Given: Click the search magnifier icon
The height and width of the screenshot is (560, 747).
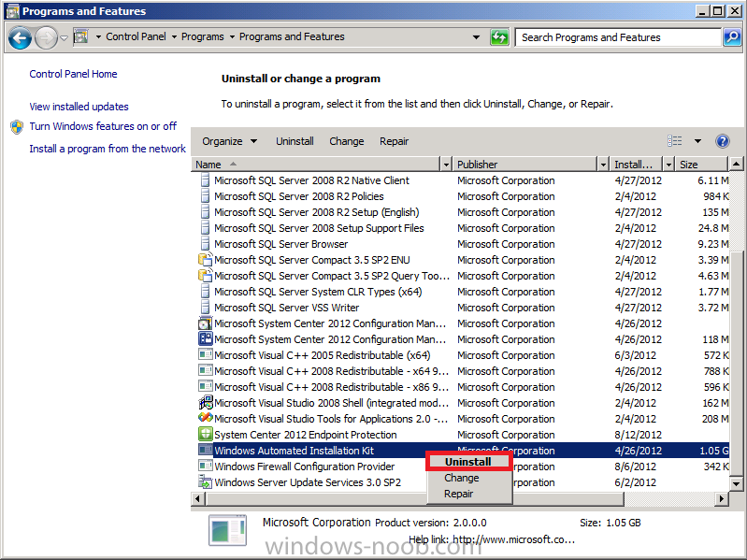Looking at the screenshot, I should 732,37.
